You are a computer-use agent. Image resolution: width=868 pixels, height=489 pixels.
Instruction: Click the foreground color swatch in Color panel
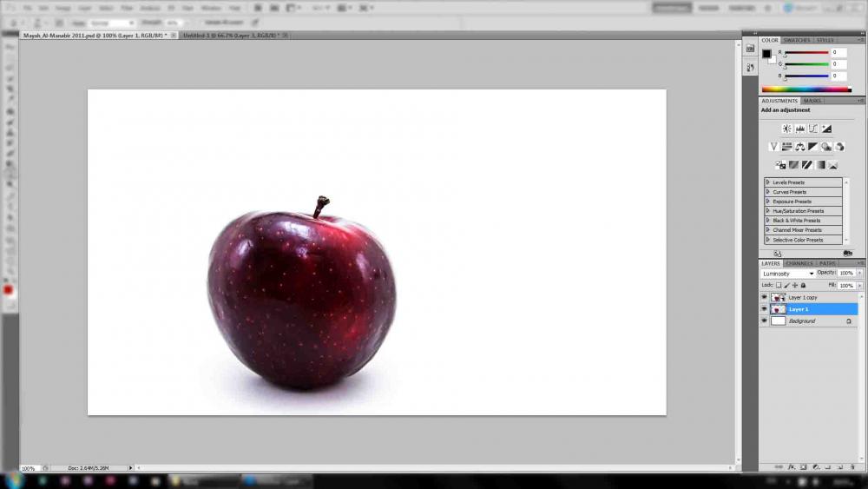pyautogui.click(x=766, y=54)
